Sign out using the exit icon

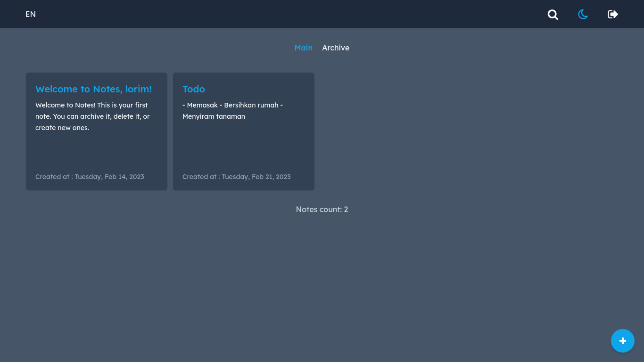pos(612,14)
